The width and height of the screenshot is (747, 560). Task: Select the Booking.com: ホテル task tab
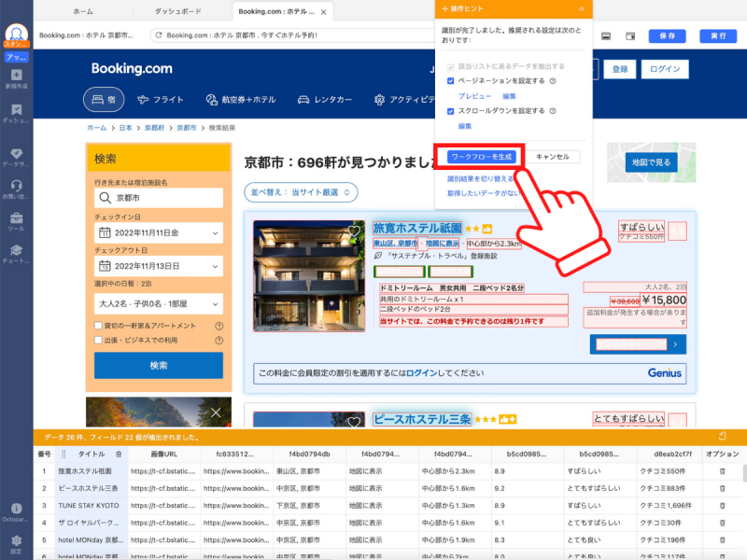point(276,11)
